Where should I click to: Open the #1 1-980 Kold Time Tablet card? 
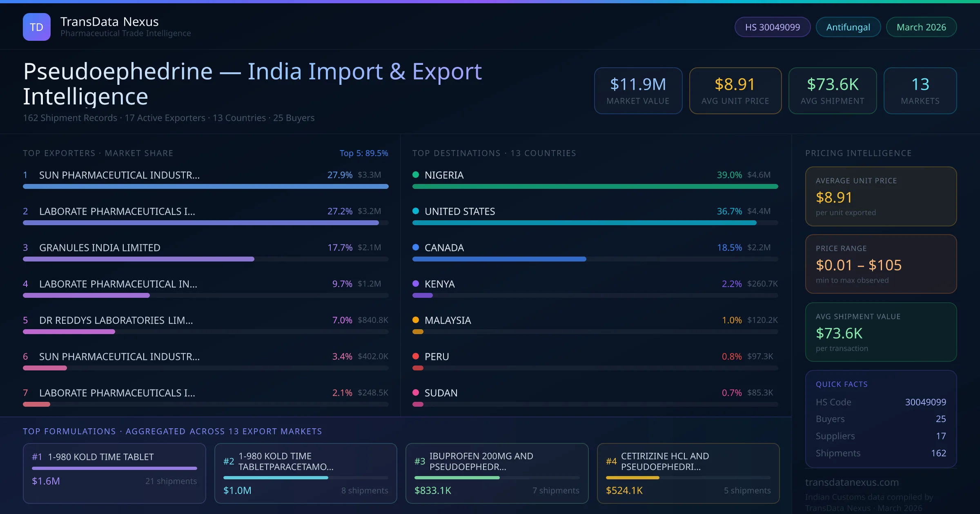pos(114,473)
